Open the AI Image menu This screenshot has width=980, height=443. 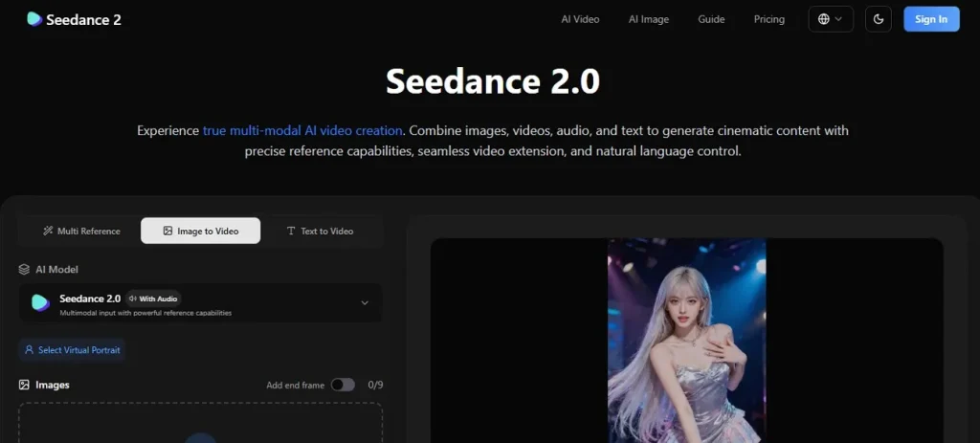click(x=649, y=19)
